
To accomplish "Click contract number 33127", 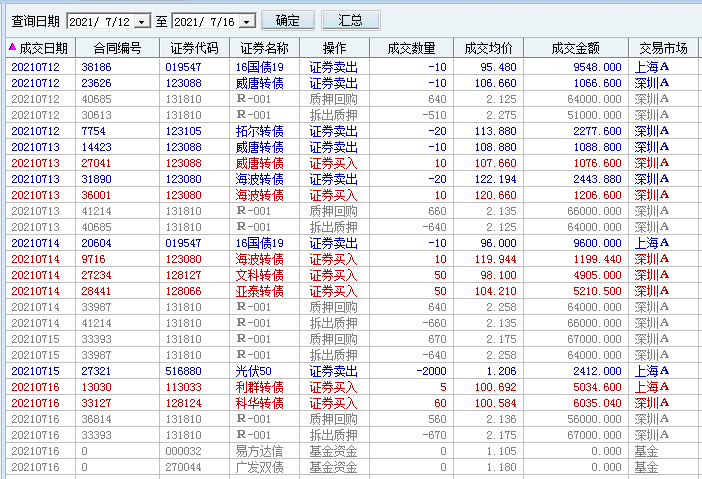I will tap(96, 403).
